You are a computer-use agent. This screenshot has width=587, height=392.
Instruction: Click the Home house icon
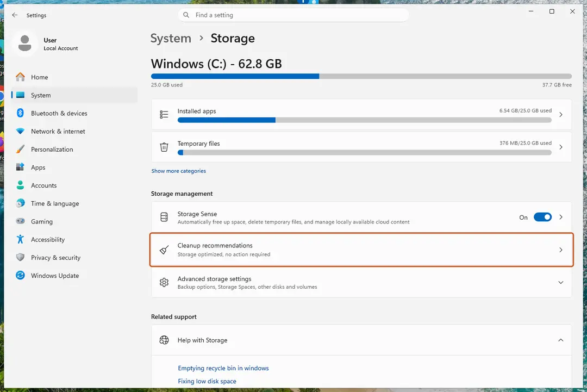point(20,77)
